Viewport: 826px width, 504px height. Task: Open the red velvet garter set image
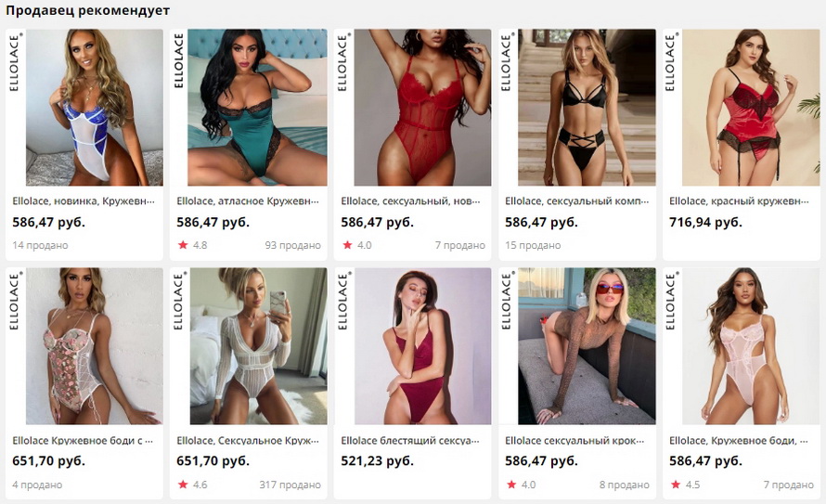tap(742, 107)
